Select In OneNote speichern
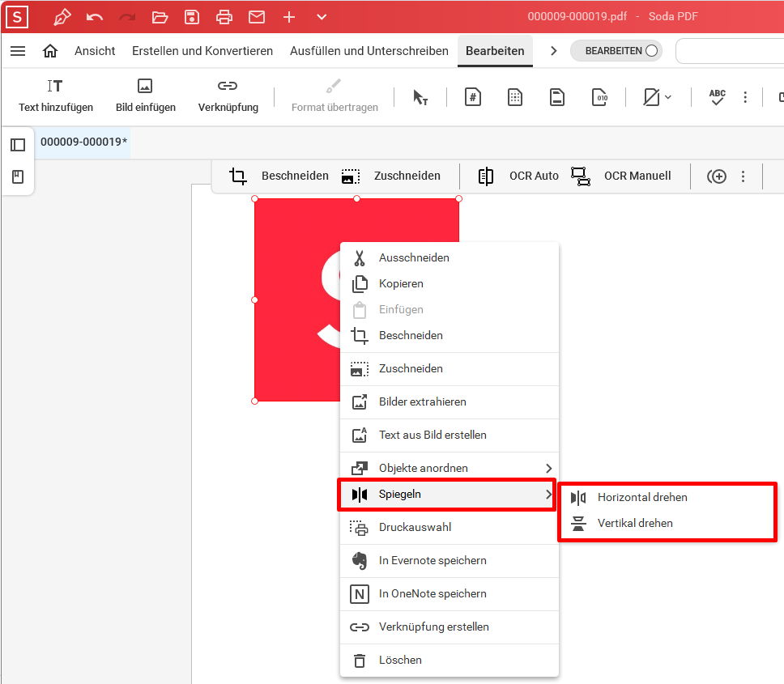This screenshot has width=784, height=684. coord(449,594)
